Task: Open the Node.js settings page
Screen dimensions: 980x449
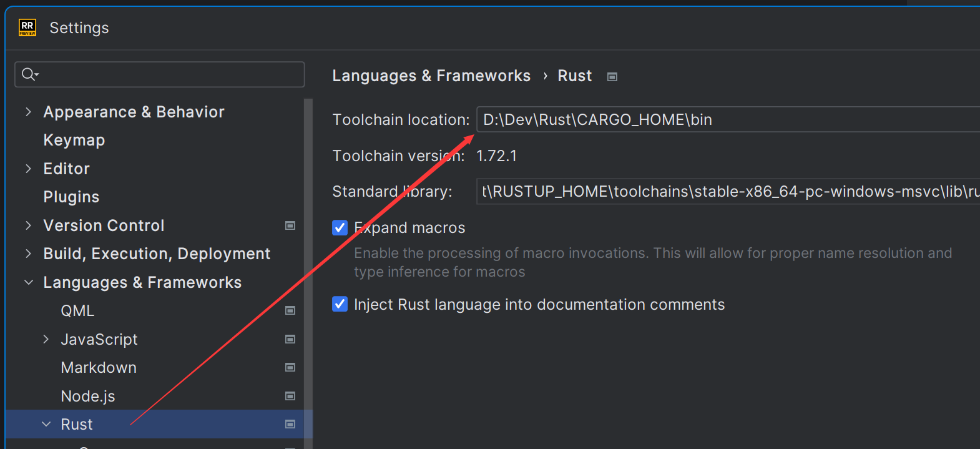Action: tap(88, 396)
